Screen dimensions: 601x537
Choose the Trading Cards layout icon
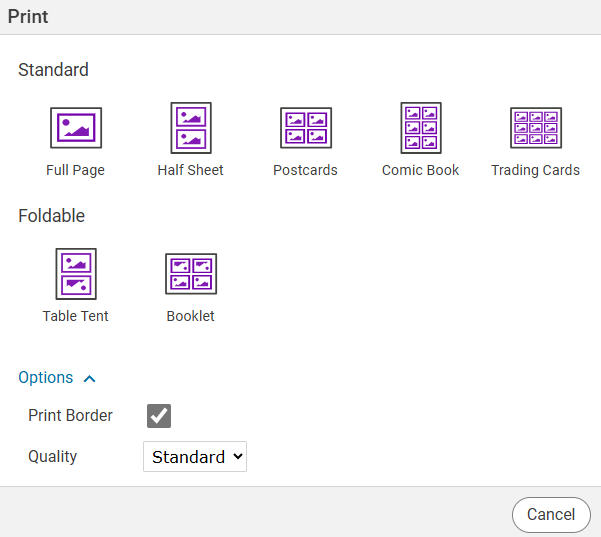pos(535,128)
